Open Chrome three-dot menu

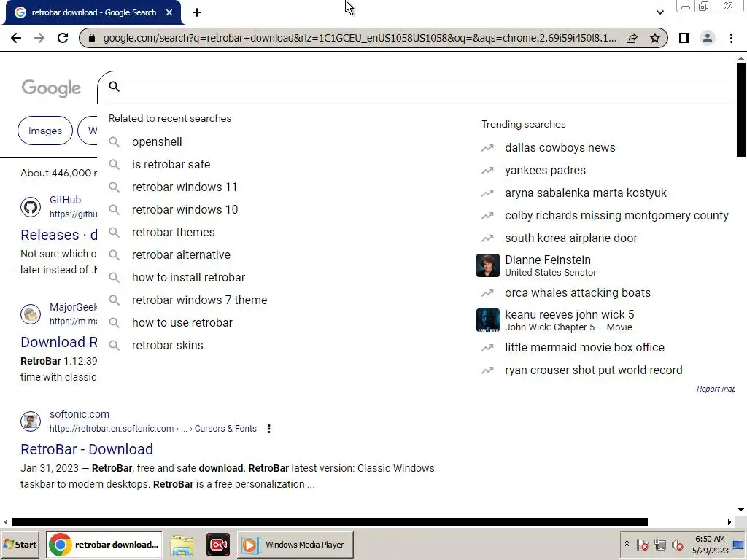731,38
